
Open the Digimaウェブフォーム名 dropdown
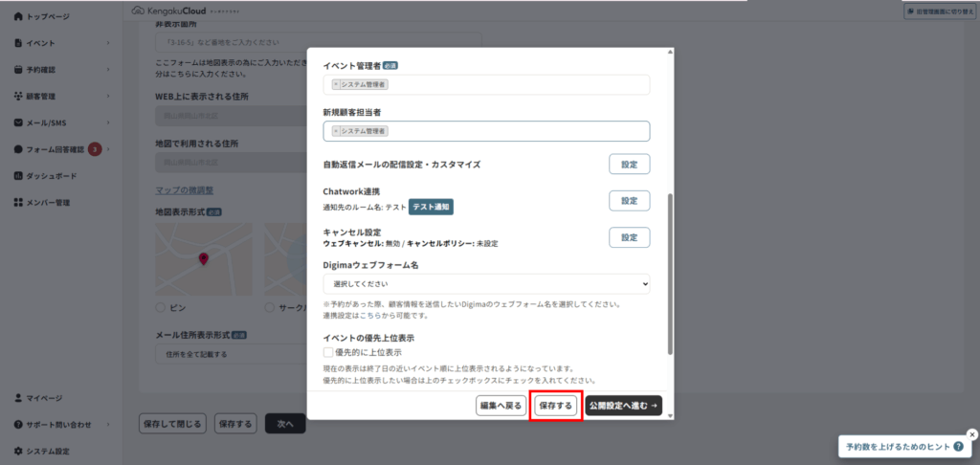(x=486, y=284)
